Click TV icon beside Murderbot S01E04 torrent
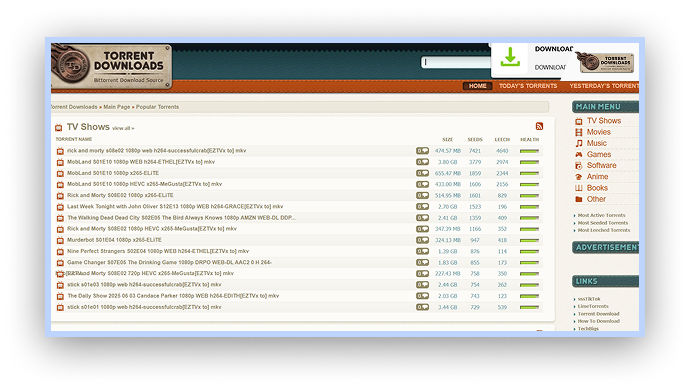 pos(60,240)
